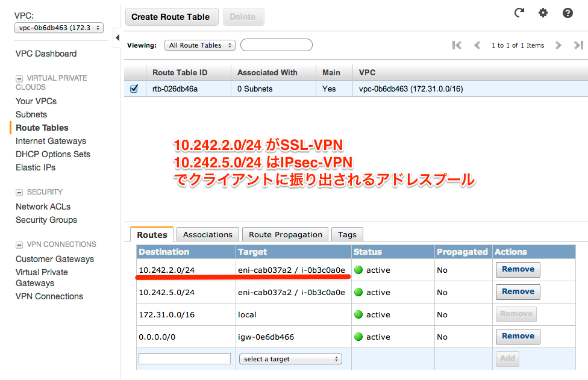The width and height of the screenshot is (588, 380).
Task: Collapse the left navigation sidebar arrow
Action: (x=117, y=39)
